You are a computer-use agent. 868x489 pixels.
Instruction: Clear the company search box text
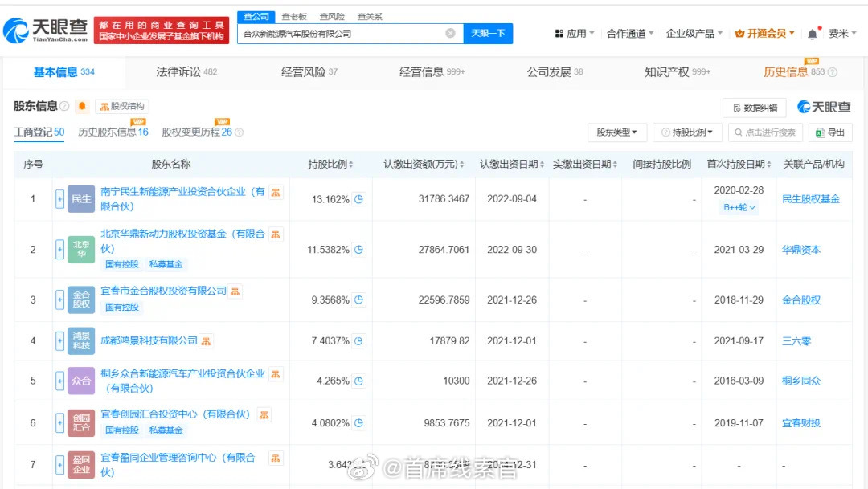click(451, 33)
